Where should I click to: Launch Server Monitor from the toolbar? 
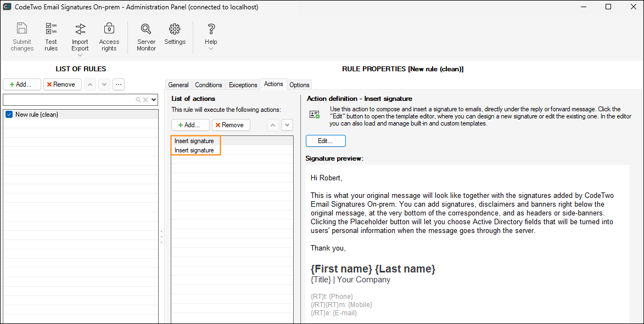click(146, 29)
